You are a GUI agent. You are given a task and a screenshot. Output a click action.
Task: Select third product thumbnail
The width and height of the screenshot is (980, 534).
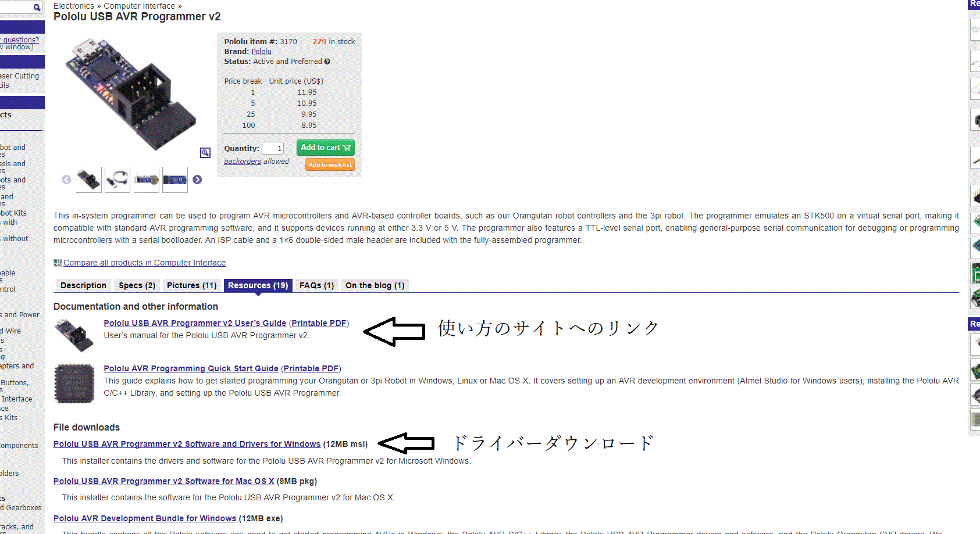tap(147, 180)
